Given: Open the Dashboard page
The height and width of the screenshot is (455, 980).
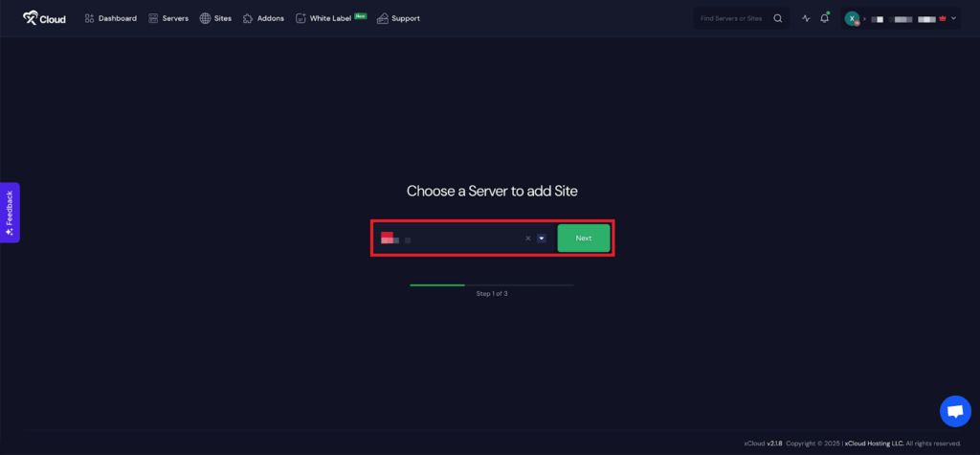Looking at the screenshot, I should pos(110,18).
